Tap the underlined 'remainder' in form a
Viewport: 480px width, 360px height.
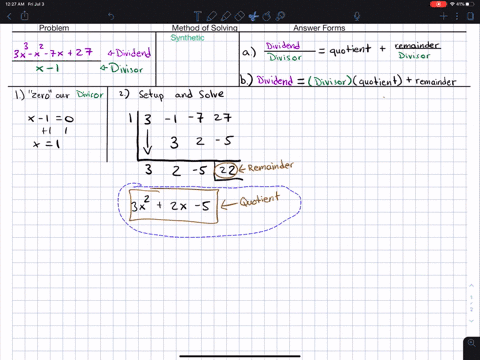tap(417, 45)
